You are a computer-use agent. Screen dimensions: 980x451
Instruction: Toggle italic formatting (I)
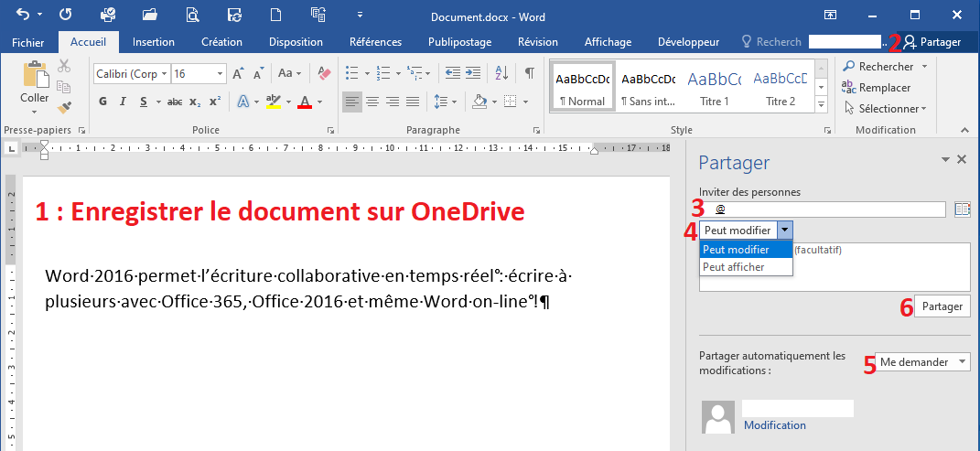tap(123, 102)
